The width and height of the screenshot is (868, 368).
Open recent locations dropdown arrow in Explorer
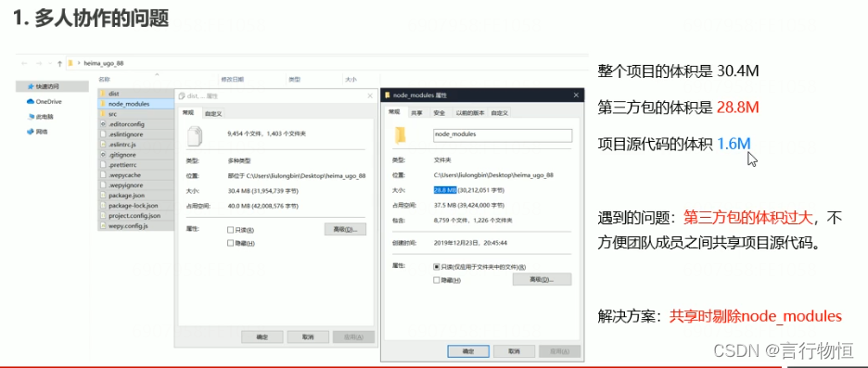coord(49,64)
